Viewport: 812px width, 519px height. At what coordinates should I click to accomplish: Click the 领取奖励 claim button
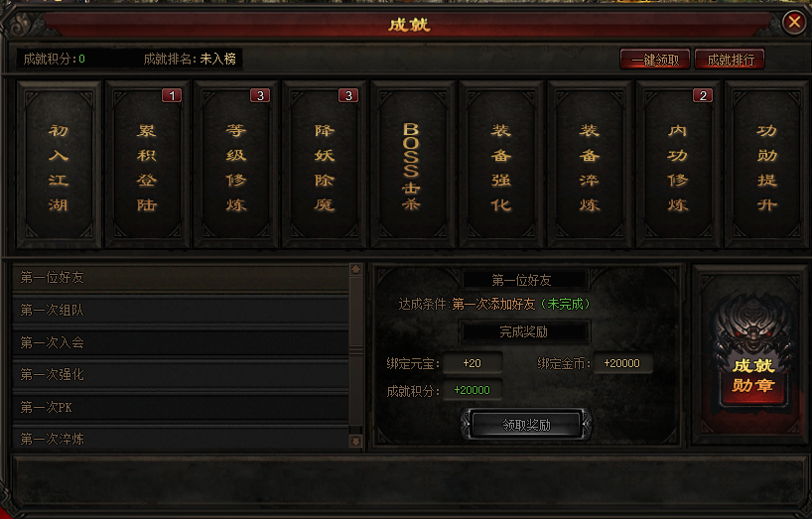pyautogui.click(x=526, y=425)
